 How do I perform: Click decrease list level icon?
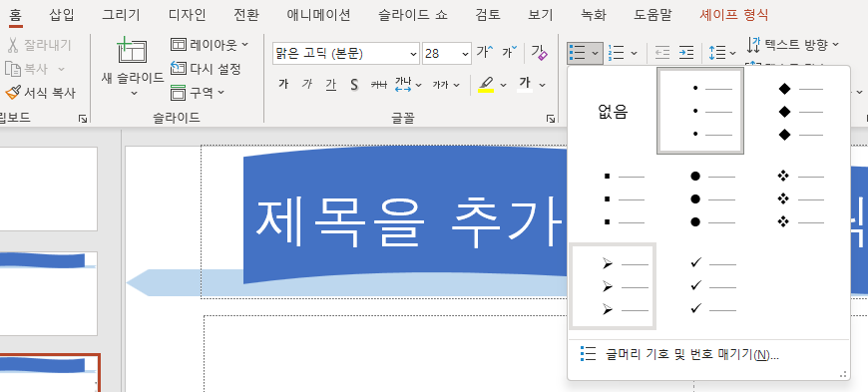coord(662,53)
